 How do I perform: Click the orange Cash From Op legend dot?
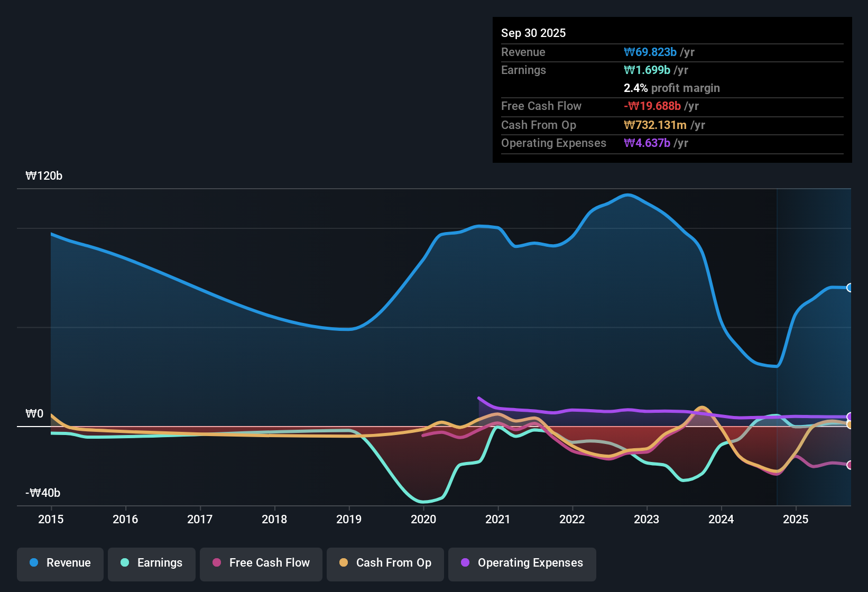tap(344, 563)
